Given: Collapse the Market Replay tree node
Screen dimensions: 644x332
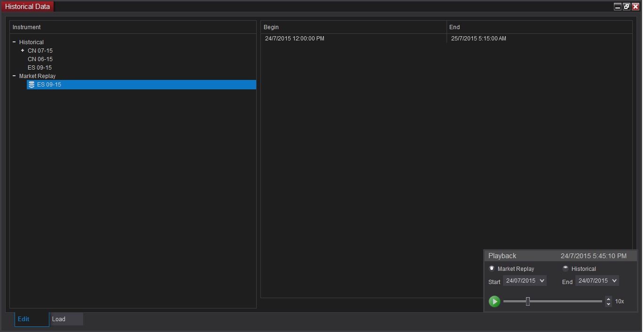Looking at the screenshot, I should pos(14,76).
